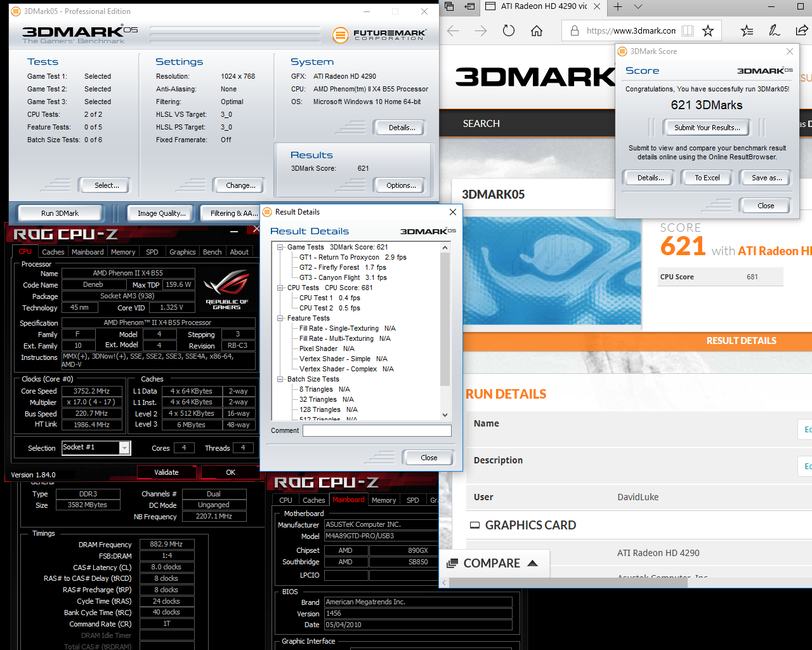Close the 3DMark Score dialog with Close button
The height and width of the screenshot is (650, 812).
(x=766, y=206)
